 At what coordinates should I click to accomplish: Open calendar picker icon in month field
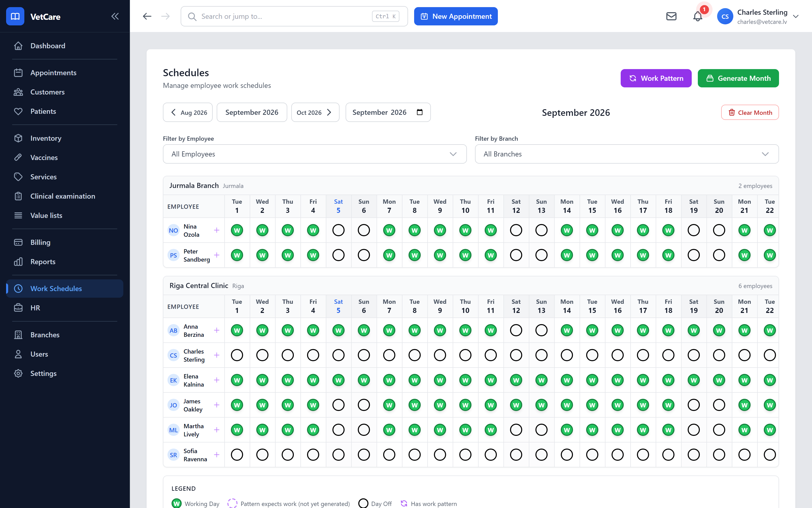(419, 112)
